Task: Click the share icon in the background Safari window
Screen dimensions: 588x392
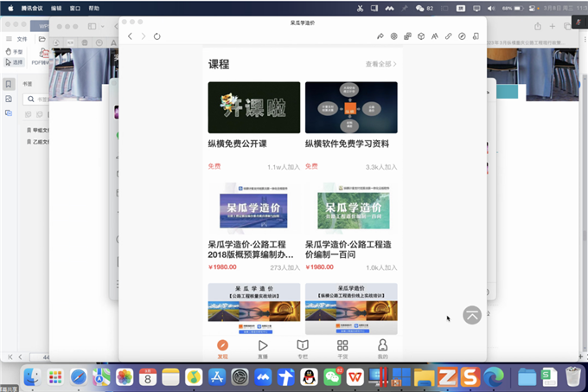Action: point(538,26)
